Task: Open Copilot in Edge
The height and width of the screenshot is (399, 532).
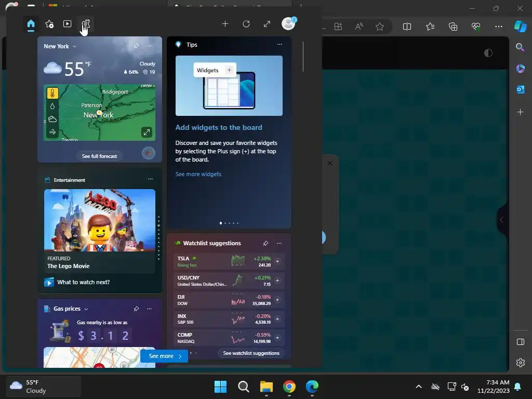Action: click(x=521, y=26)
